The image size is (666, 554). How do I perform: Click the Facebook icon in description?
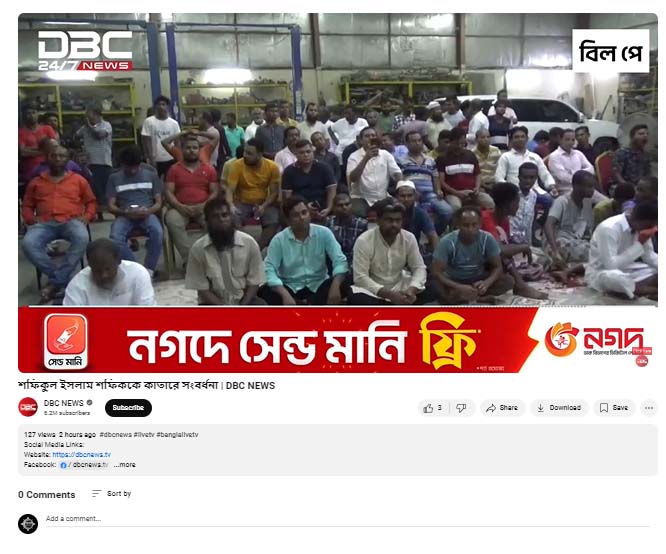(63, 465)
